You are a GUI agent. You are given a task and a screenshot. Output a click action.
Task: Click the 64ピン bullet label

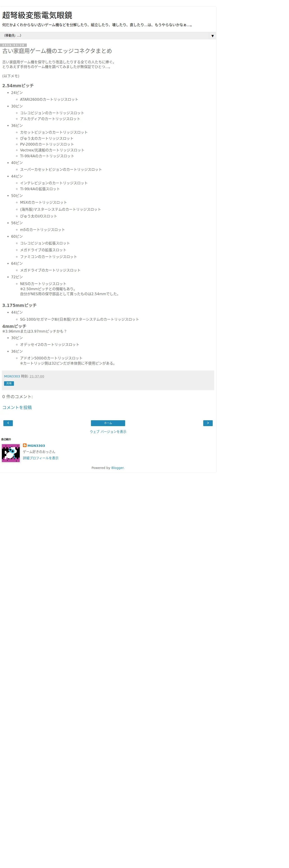[x=17, y=263]
